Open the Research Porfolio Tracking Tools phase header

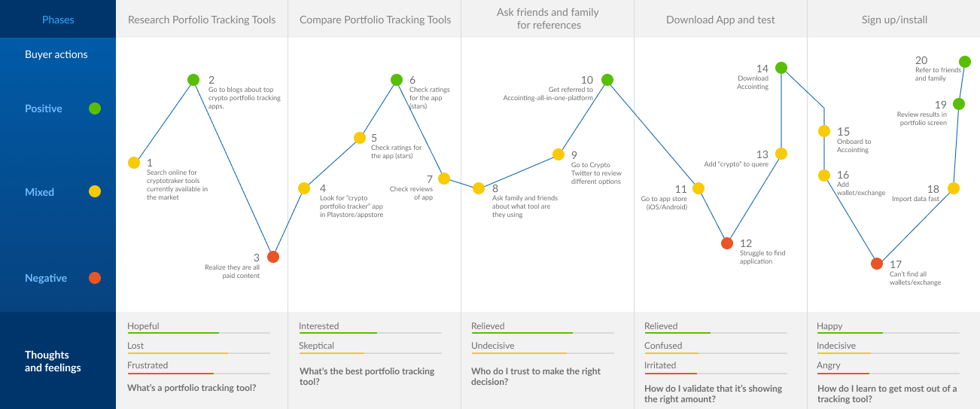pyautogui.click(x=202, y=20)
